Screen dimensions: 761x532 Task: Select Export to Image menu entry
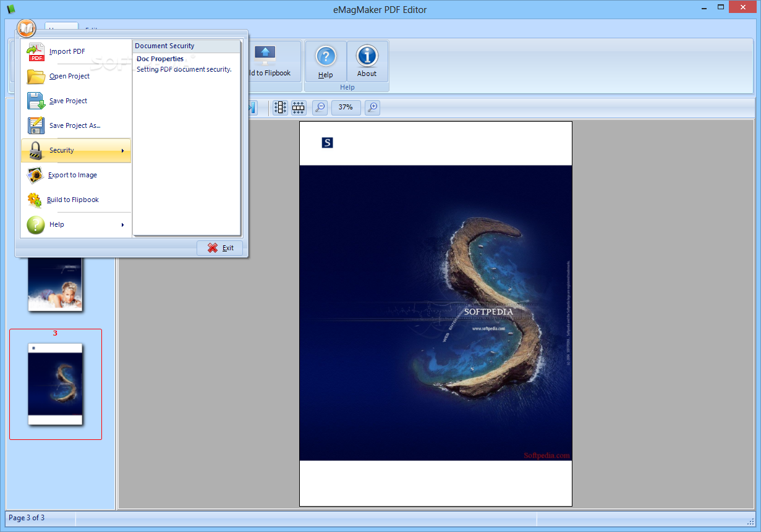(x=76, y=175)
